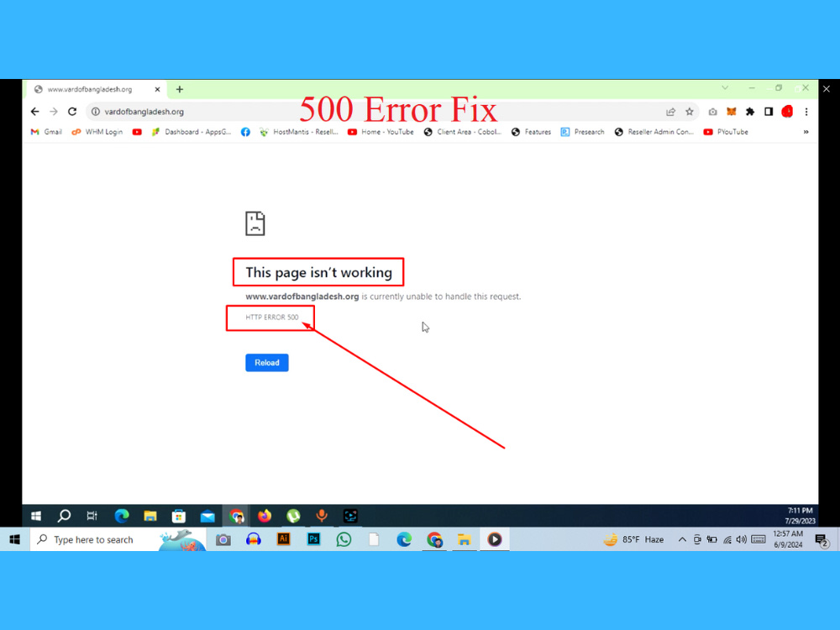Open a new tab with plus button
The width and height of the screenshot is (840, 630).
[180, 90]
